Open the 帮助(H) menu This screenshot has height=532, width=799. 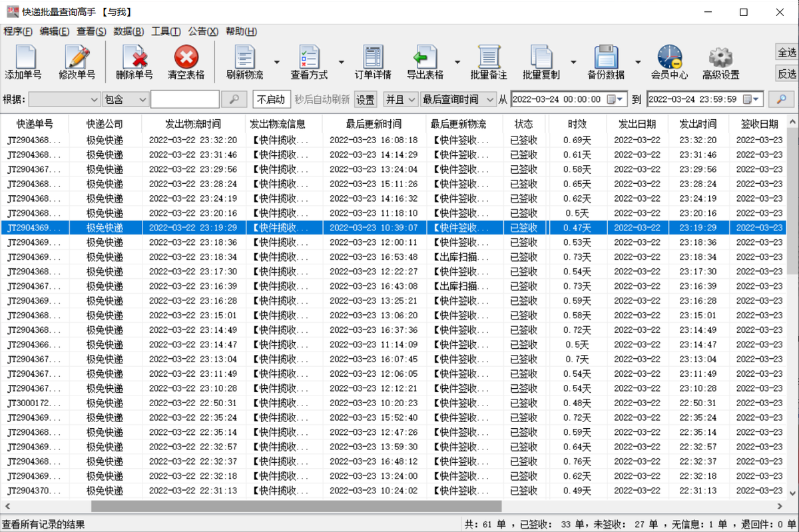(241, 31)
